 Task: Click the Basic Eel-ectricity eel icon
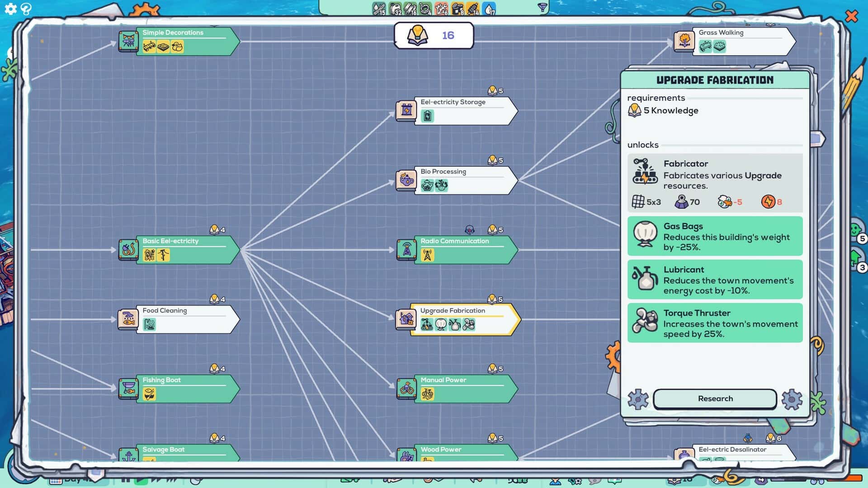click(128, 249)
